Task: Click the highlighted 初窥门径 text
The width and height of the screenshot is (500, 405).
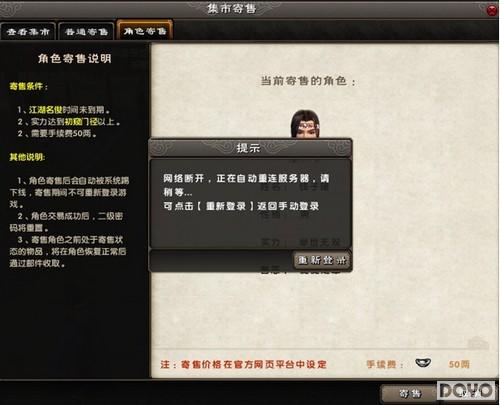Action: coord(81,122)
